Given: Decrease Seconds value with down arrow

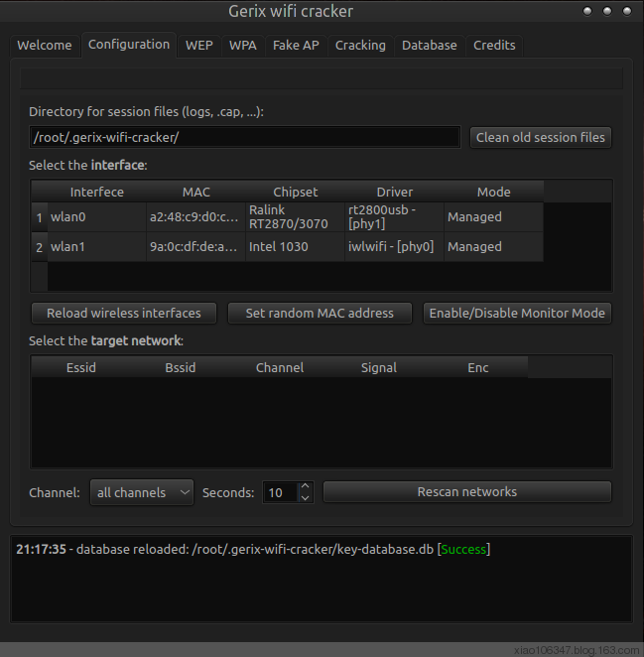Looking at the screenshot, I should (x=306, y=498).
